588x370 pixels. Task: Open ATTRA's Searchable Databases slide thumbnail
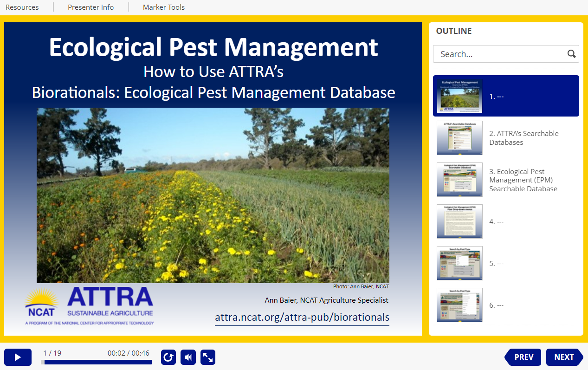459,138
